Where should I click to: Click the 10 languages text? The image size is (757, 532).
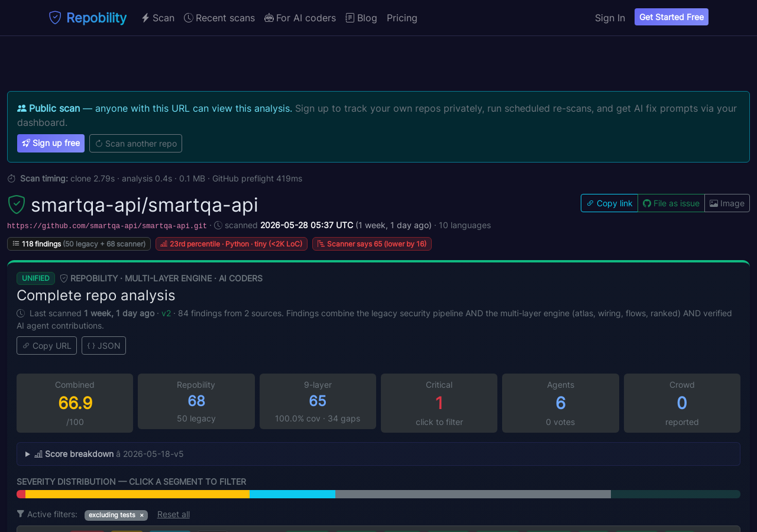click(x=465, y=225)
